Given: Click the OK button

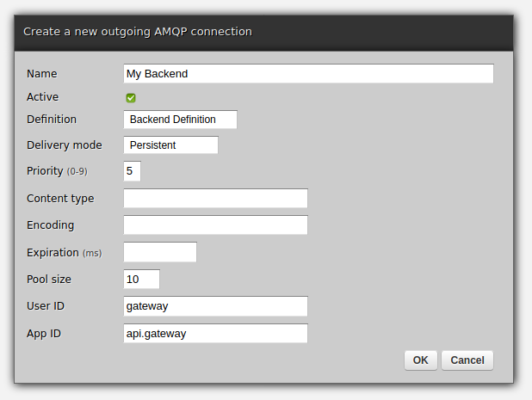Looking at the screenshot, I should click(420, 360).
